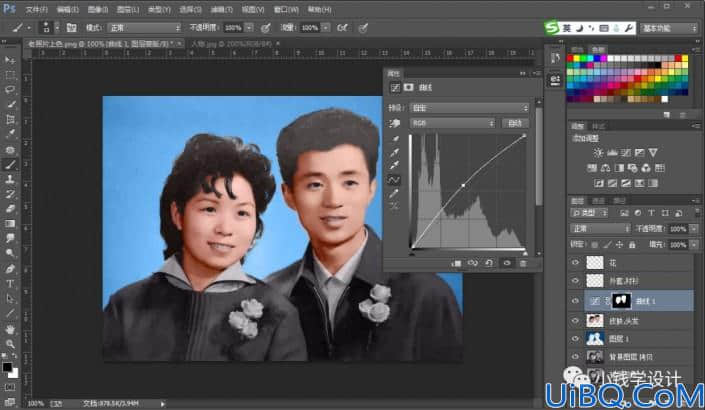
Task: Click the 图层 1 layer thumbnail
Action: (x=595, y=339)
